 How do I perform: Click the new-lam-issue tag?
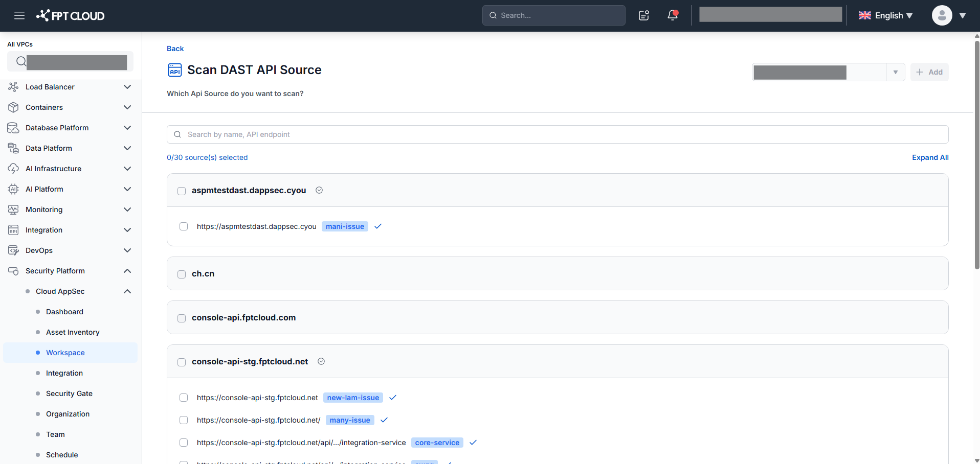click(x=353, y=398)
